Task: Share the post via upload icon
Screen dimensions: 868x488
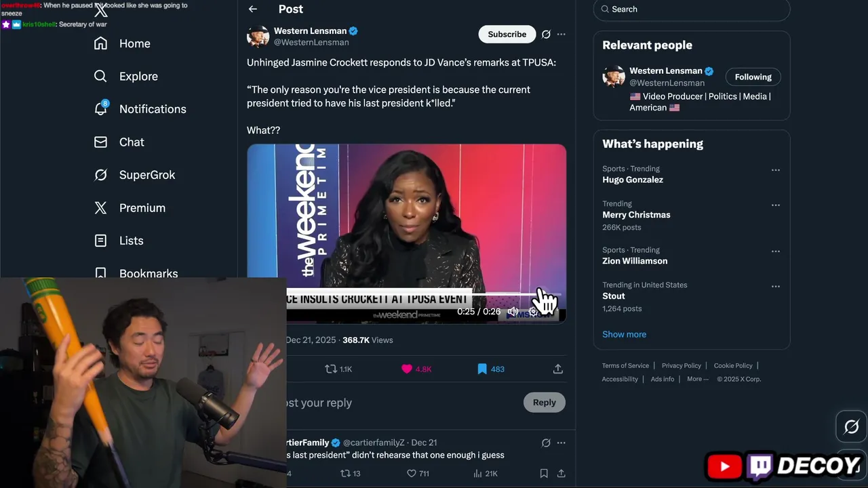Action: (557, 369)
